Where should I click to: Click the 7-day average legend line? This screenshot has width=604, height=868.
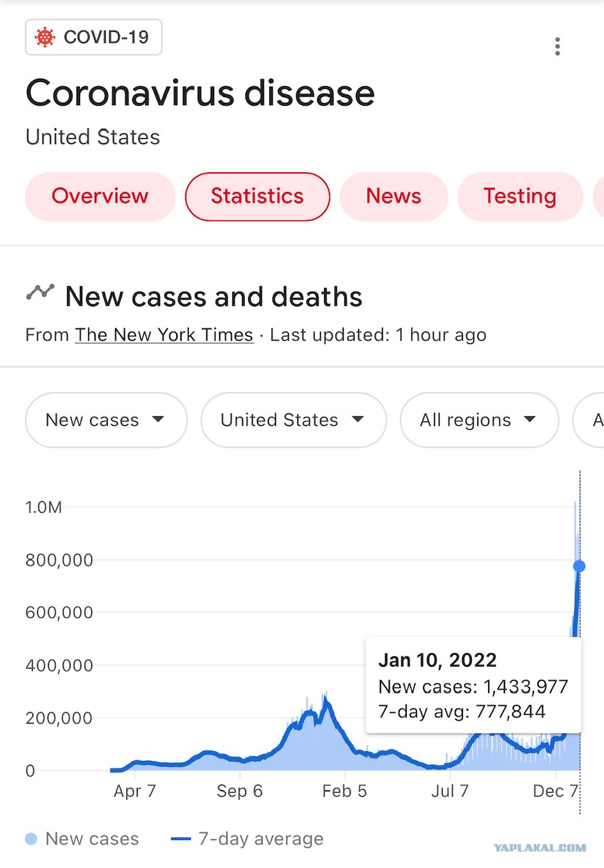(181, 839)
